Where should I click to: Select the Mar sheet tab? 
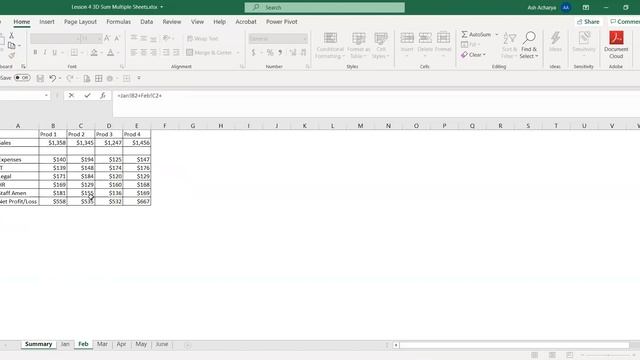pyautogui.click(x=102, y=344)
